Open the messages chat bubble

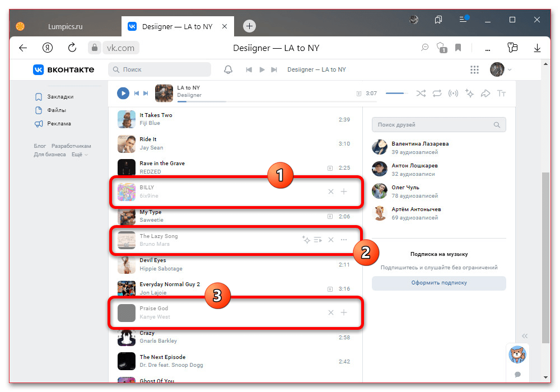pos(517,374)
